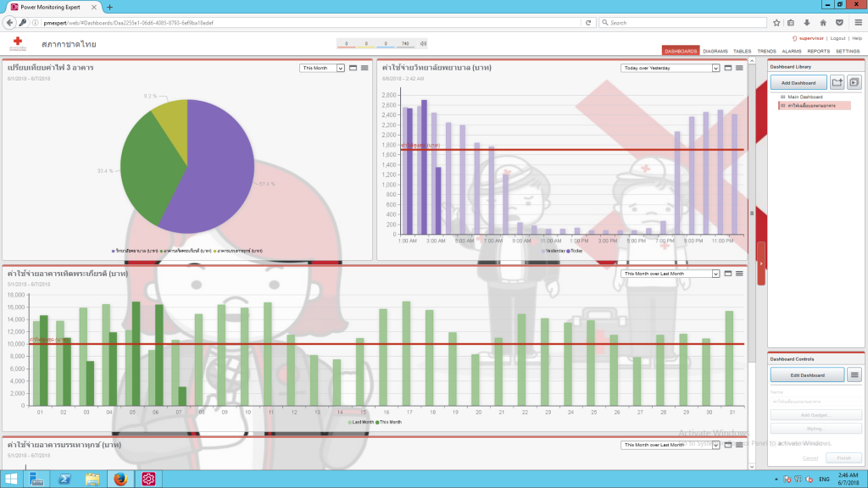
Task: Click the Logout link
Action: pos(837,38)
